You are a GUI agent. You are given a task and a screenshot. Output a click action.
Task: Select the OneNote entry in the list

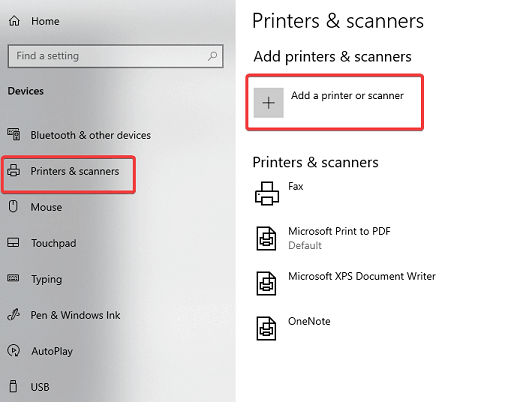309,321
